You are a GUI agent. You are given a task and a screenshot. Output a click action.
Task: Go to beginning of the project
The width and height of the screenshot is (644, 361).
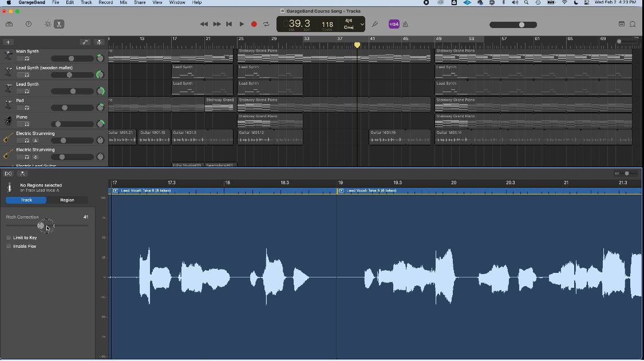[229, 24]
